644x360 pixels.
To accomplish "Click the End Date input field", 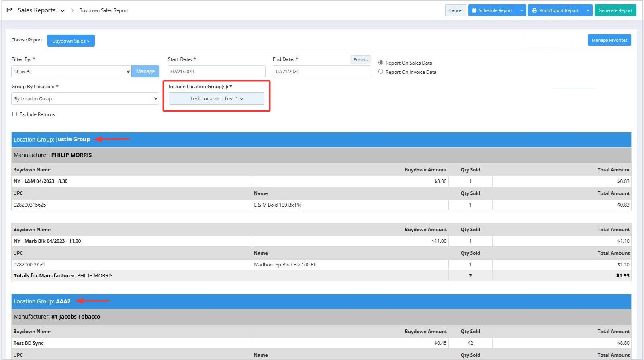I will pos(321,71).
